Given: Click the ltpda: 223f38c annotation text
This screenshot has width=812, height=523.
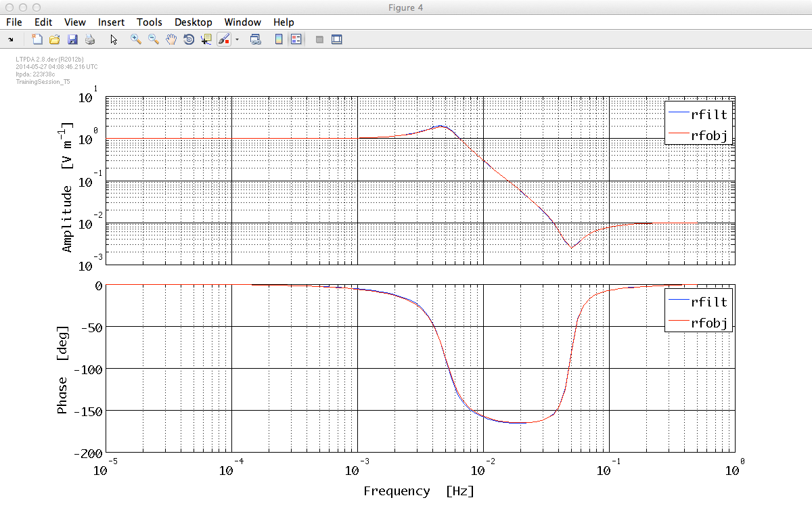Looking at the screenshot, I should coord(35,74).
